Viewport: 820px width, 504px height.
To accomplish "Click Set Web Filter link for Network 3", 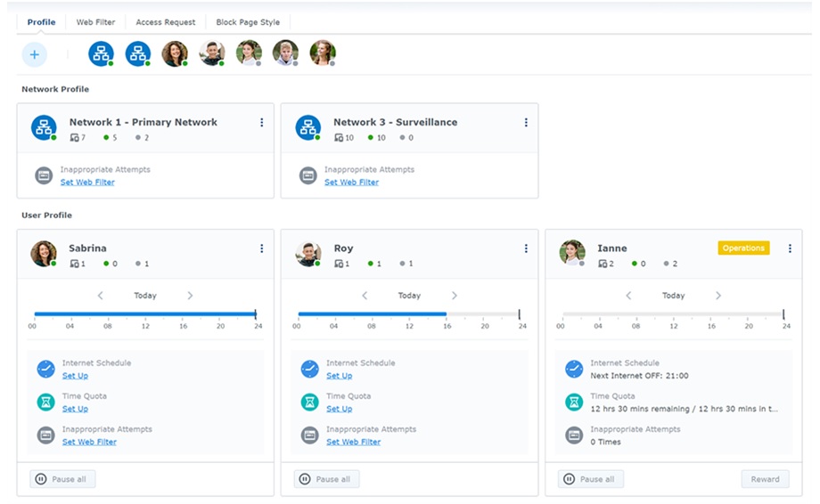I will (x=351, y=182).
